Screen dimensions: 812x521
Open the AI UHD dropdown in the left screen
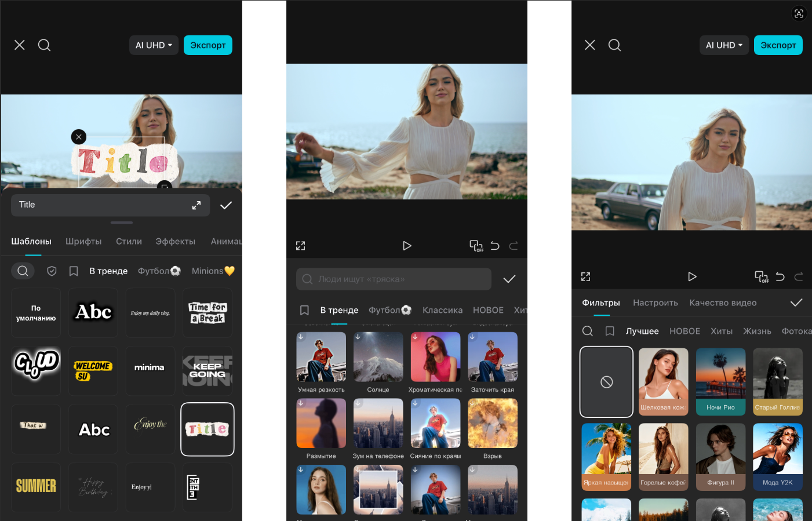[x=154, y=45]
